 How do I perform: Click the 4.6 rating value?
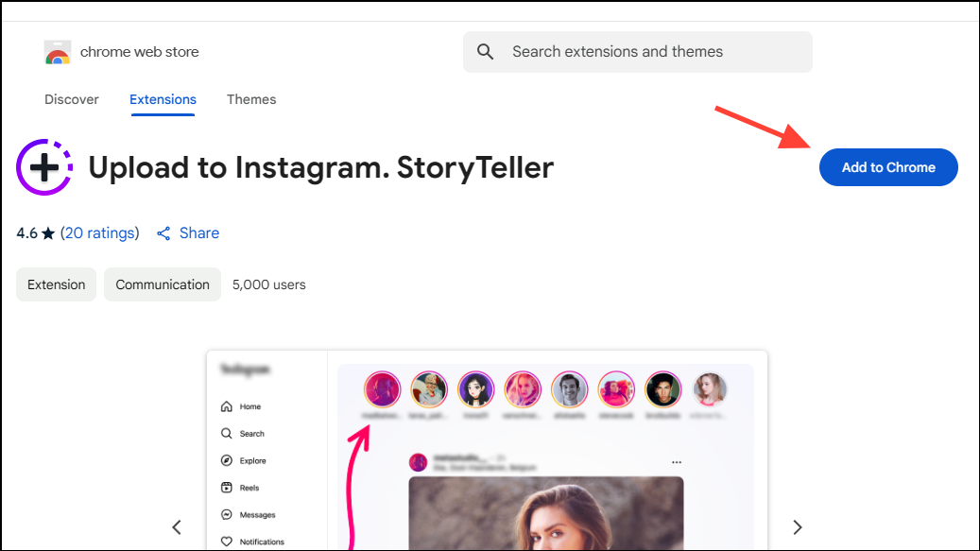click(x=26, y=233)
